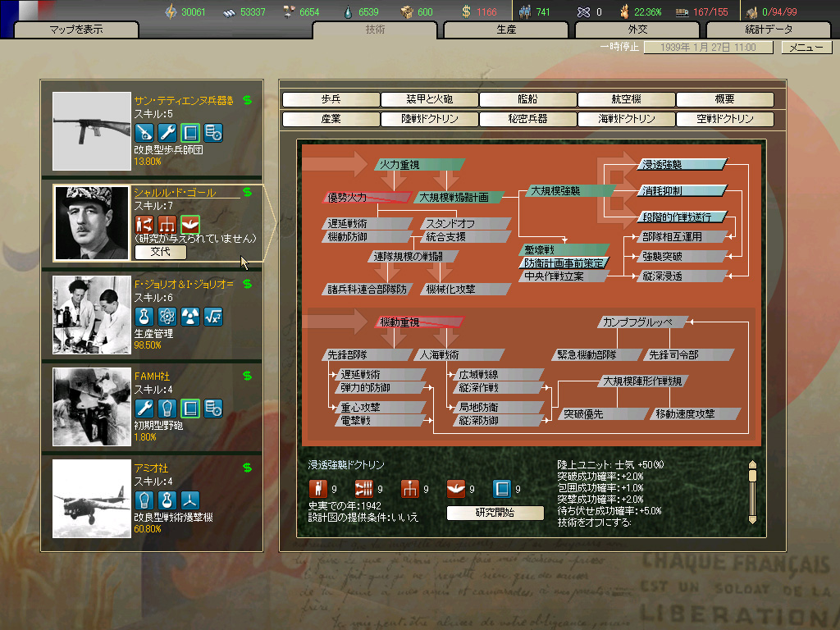Click the eagle icon in doctrine requirements

[456, 490]
